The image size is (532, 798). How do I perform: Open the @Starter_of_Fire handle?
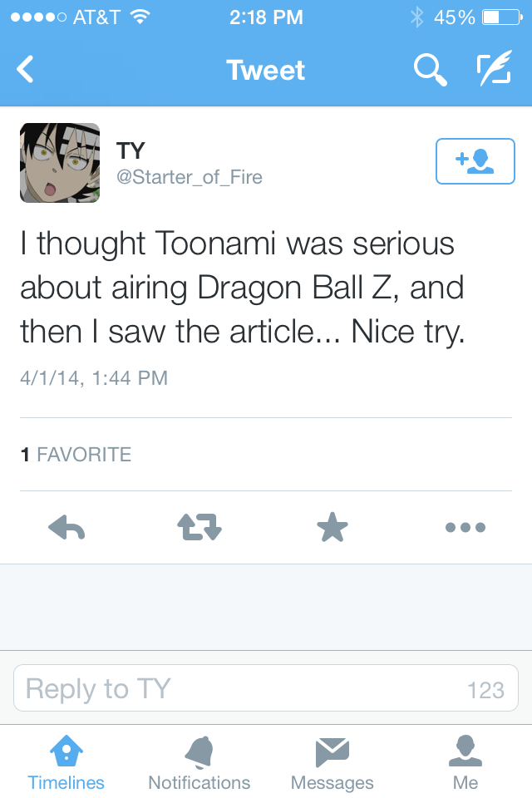tap(190, 177)
